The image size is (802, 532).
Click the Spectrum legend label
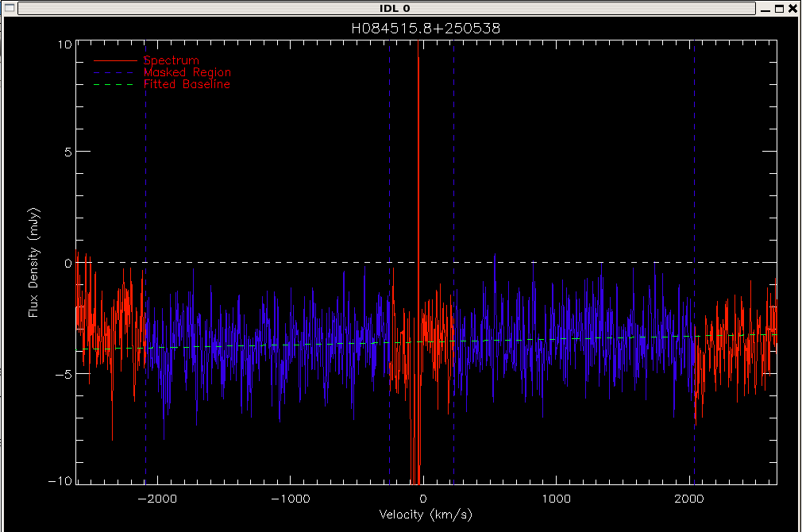(171, 60)
